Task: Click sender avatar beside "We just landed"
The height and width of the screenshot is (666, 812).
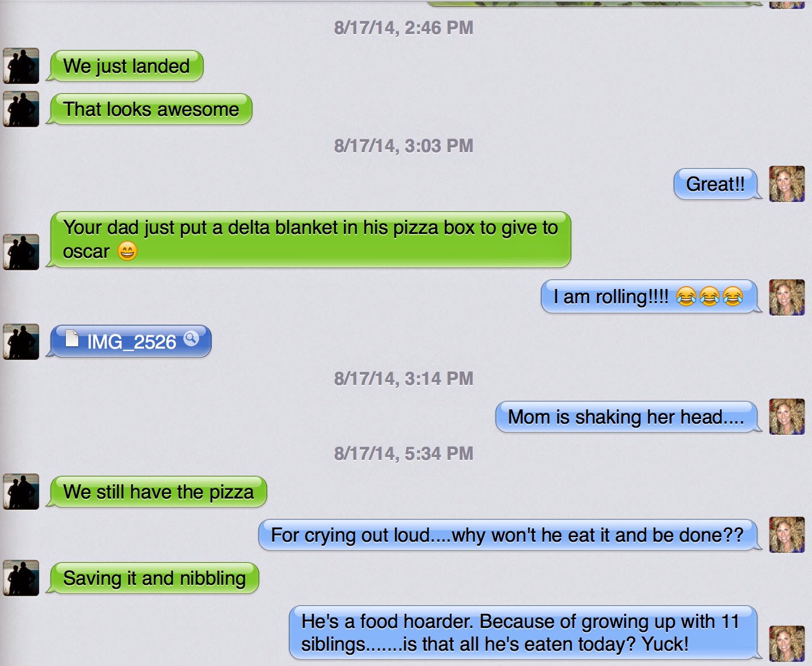Action: (21, 66)
